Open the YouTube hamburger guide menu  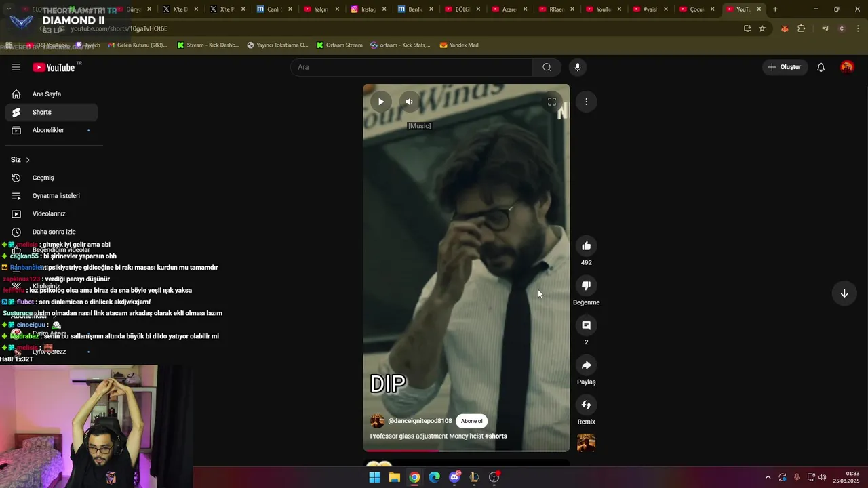tap(16, 67)
